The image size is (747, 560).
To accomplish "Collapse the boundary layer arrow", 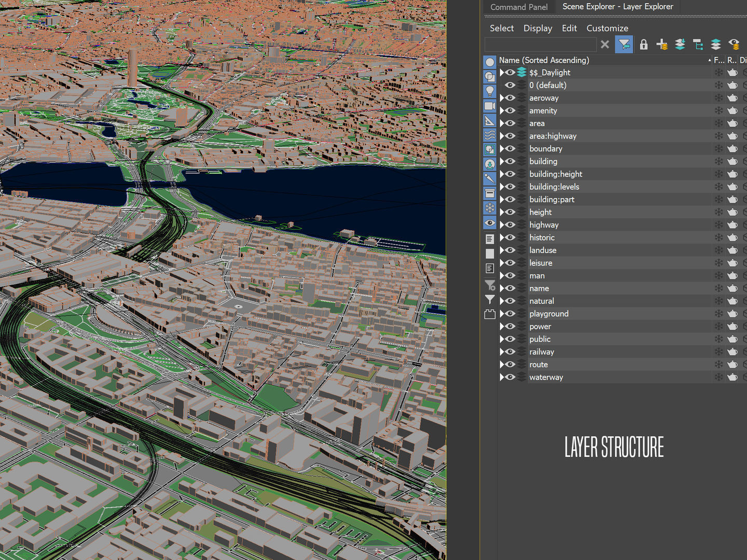I will pyautogui.click(x=502, y=148).
